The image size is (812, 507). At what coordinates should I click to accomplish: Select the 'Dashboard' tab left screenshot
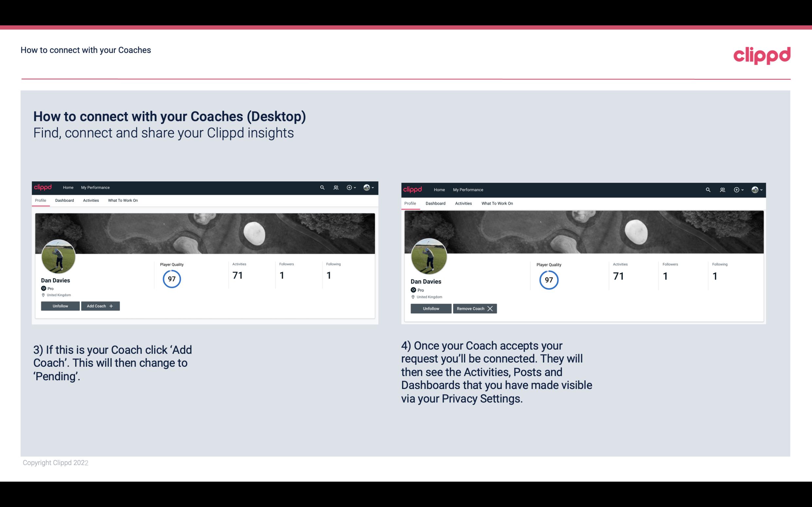pos(64,200)
